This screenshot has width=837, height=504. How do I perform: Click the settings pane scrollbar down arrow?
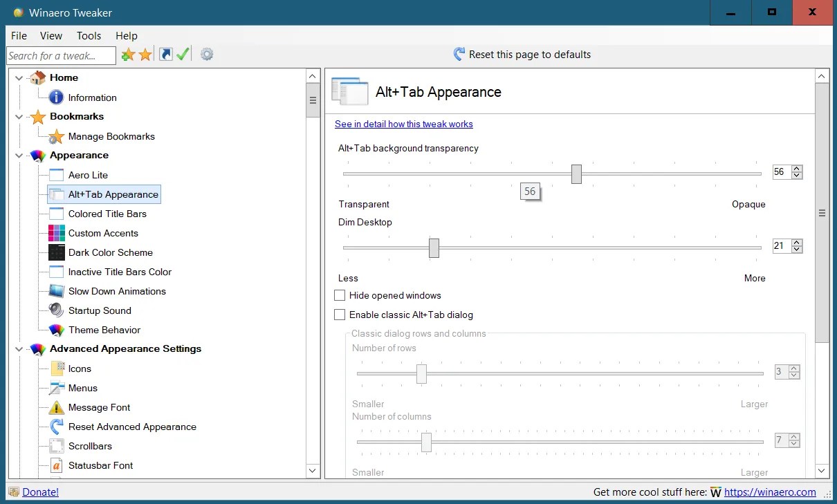point(822,471)
